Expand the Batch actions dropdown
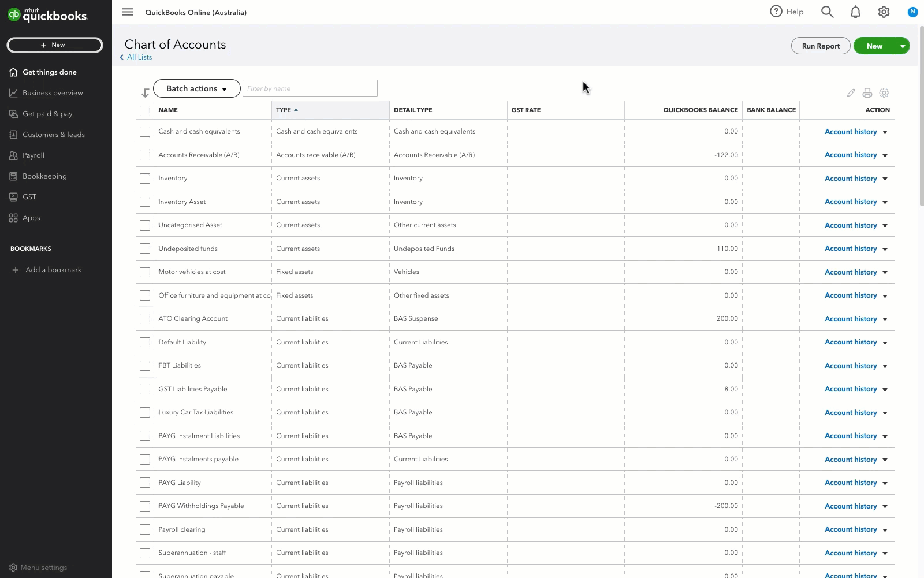Screen dimensions: 924x578 click(196, 88)
